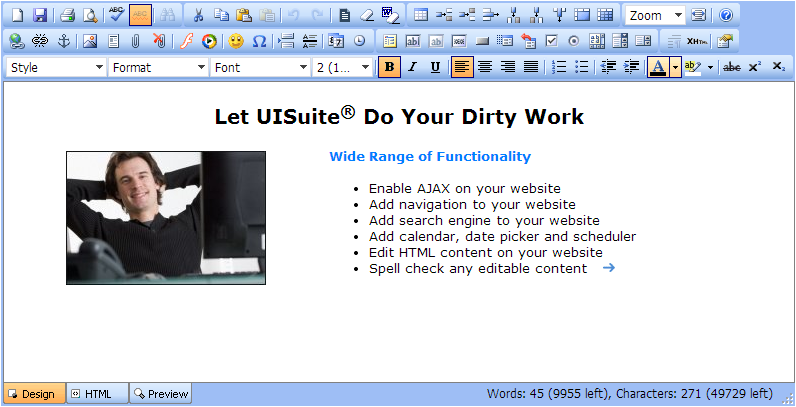Insert radio button form element
The height and width of the screenshot is (407, 796).
tap(574, 41)
